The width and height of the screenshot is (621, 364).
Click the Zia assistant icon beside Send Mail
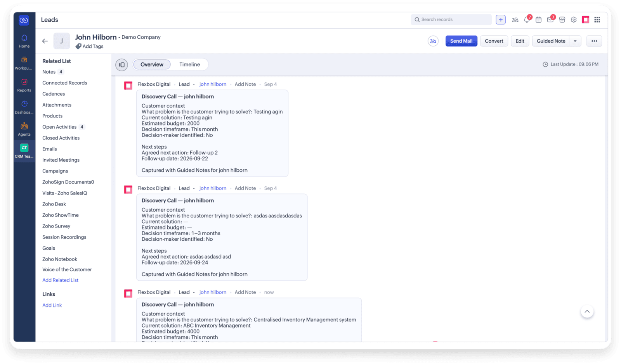point(433,41)
